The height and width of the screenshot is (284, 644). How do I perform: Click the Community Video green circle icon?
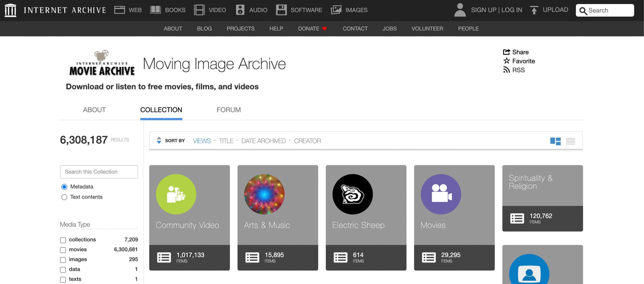tap(176, 194)
